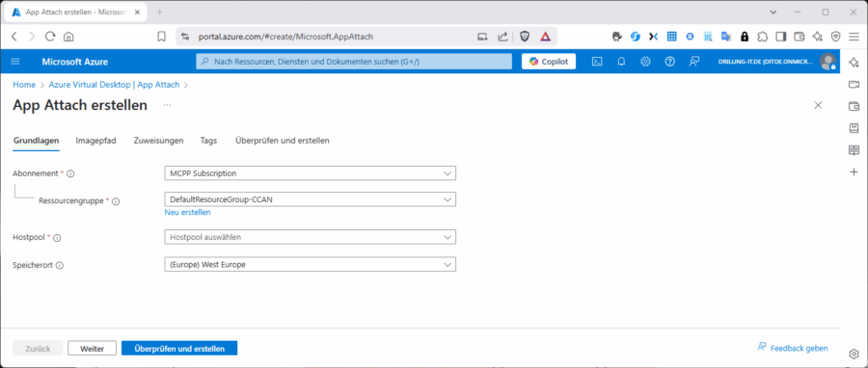868x368 pixels.
Task: Click the Speicherort info icon
Action: [60, 265]
